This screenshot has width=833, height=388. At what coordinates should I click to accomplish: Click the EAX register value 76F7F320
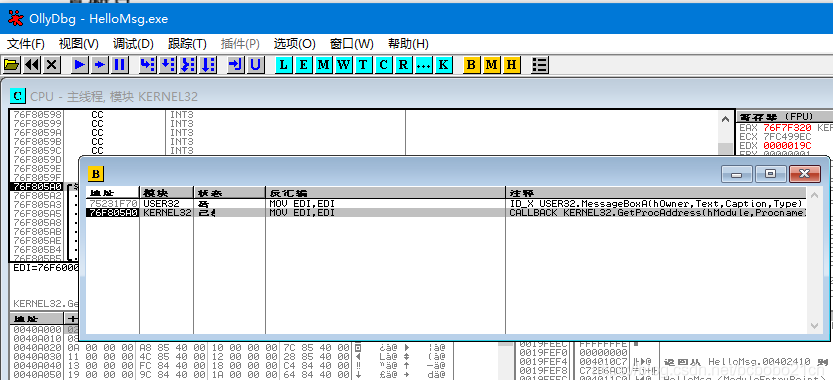787,128
